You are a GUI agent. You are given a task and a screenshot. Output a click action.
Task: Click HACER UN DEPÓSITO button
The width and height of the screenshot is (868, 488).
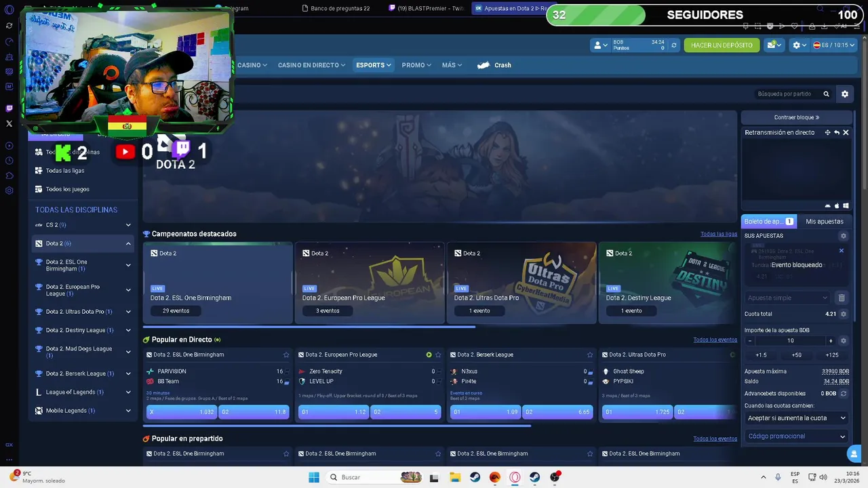(722, 45)
